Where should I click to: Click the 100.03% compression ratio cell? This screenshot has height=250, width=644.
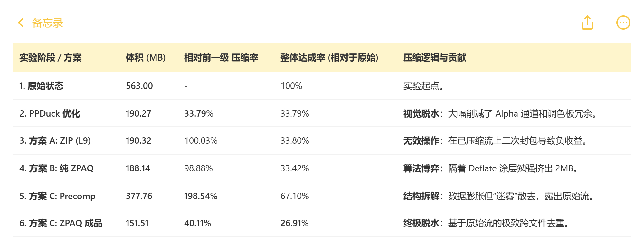point(201,141)
